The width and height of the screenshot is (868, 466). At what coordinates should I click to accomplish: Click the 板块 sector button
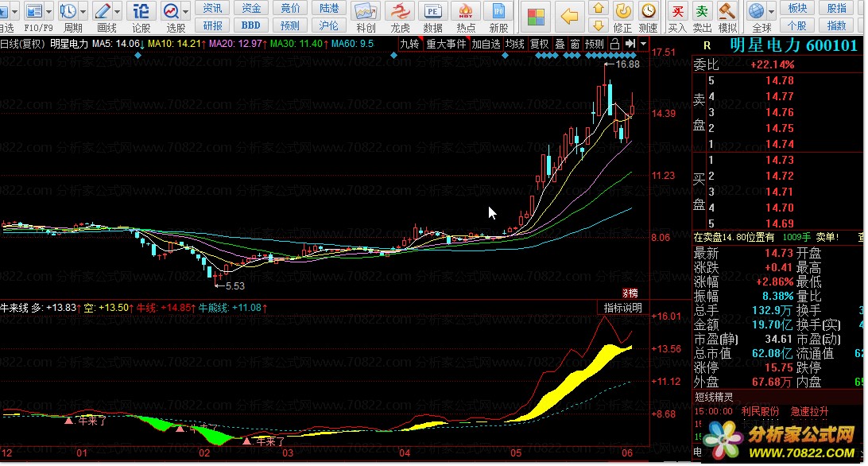click(797, 8)
